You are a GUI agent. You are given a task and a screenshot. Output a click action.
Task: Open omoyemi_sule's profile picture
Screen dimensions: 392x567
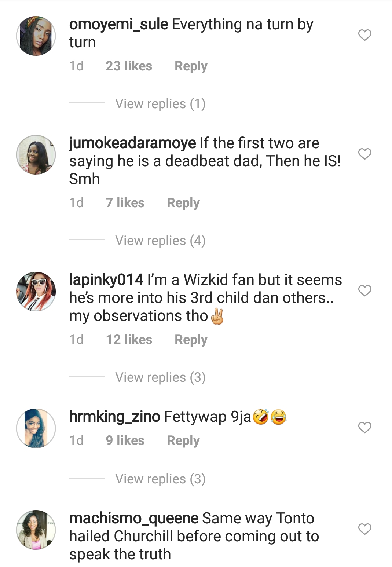(x=36, y=36)
